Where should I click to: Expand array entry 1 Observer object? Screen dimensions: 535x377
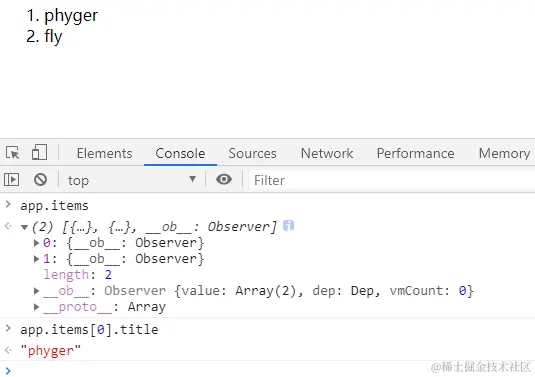[x=36, y=259]
